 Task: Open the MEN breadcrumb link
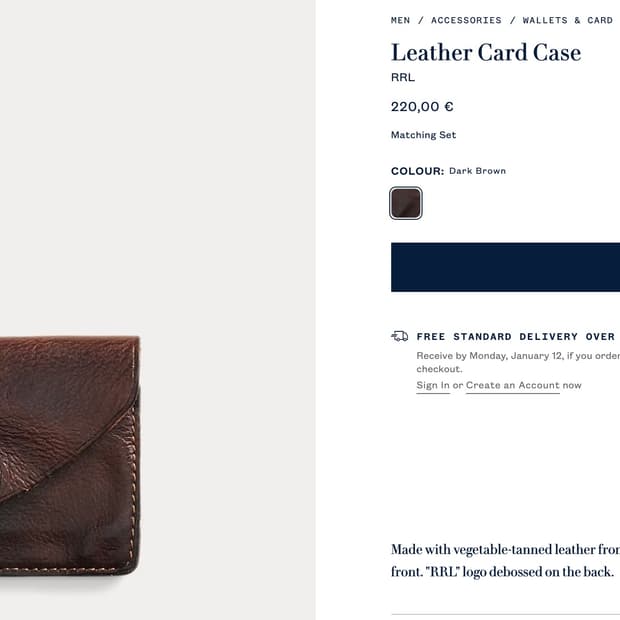[400, 20]
